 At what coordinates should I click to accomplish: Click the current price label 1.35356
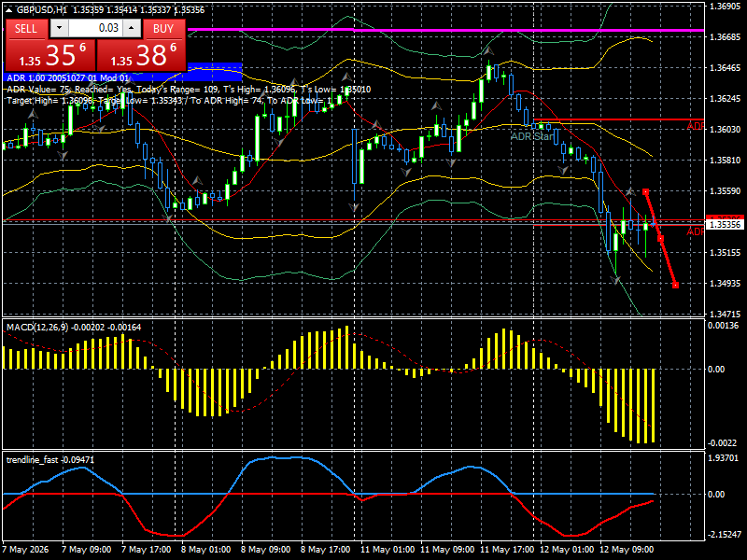click(725, 224)
